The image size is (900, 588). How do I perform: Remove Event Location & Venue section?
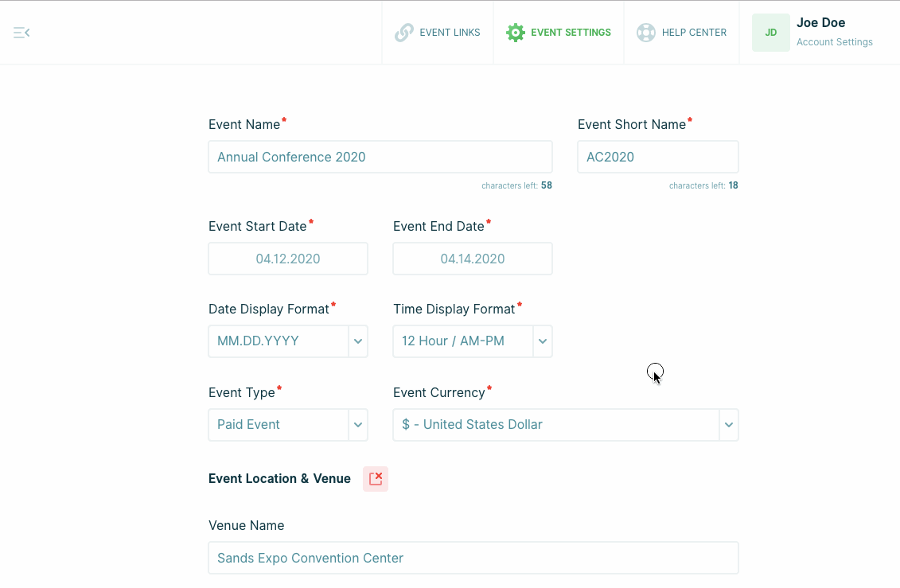click(376, 478)
